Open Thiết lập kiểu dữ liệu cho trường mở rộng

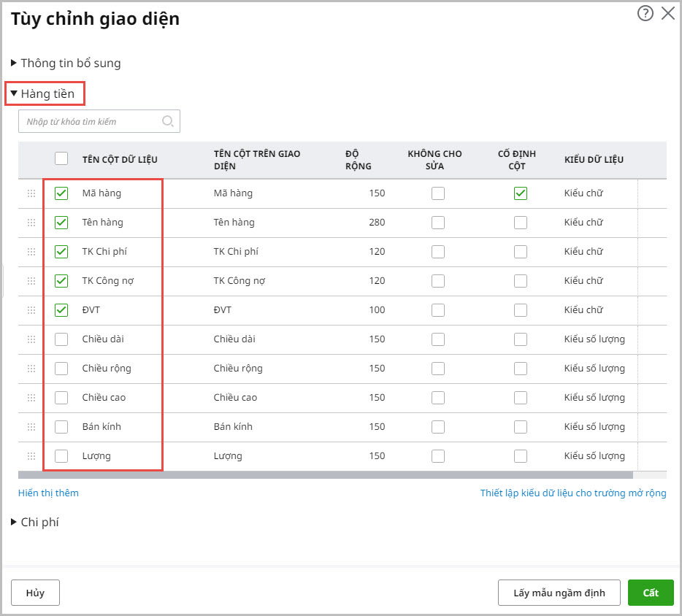572,493
